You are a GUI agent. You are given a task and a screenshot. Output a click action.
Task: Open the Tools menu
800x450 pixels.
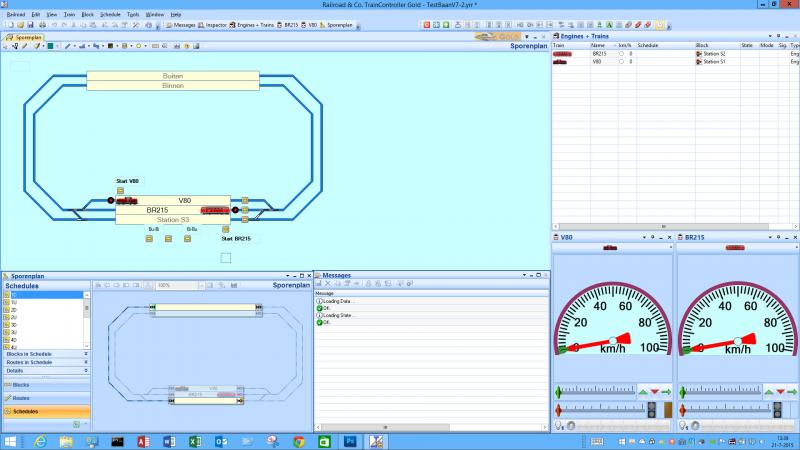click(x=133, y=15)
